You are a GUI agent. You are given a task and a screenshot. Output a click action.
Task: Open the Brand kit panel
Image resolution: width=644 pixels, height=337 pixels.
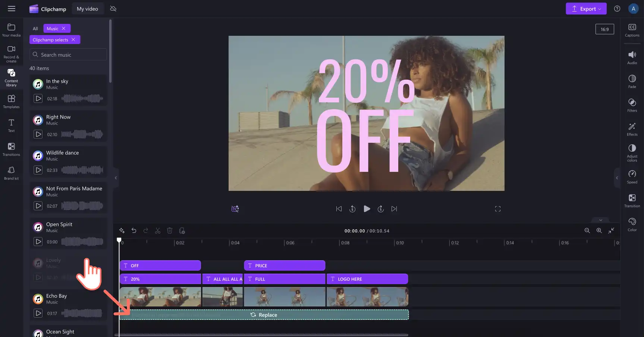(x=11, y=173)
